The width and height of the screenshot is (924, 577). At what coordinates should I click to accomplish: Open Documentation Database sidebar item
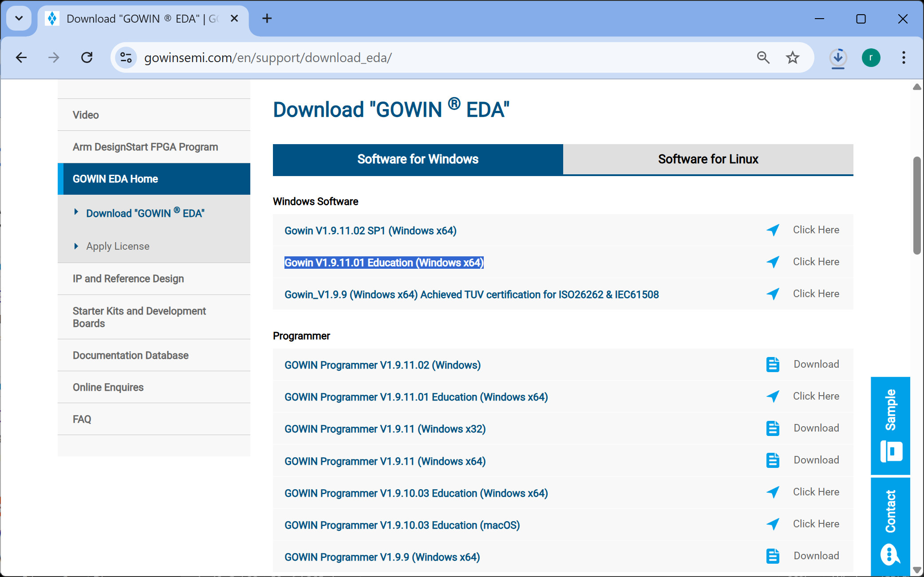154,355
